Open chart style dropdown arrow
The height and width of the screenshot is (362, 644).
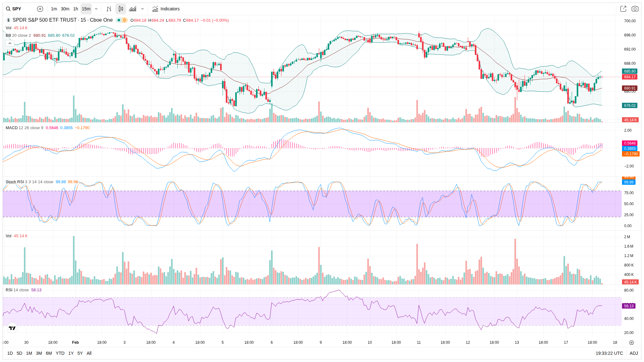coord(142,9)
